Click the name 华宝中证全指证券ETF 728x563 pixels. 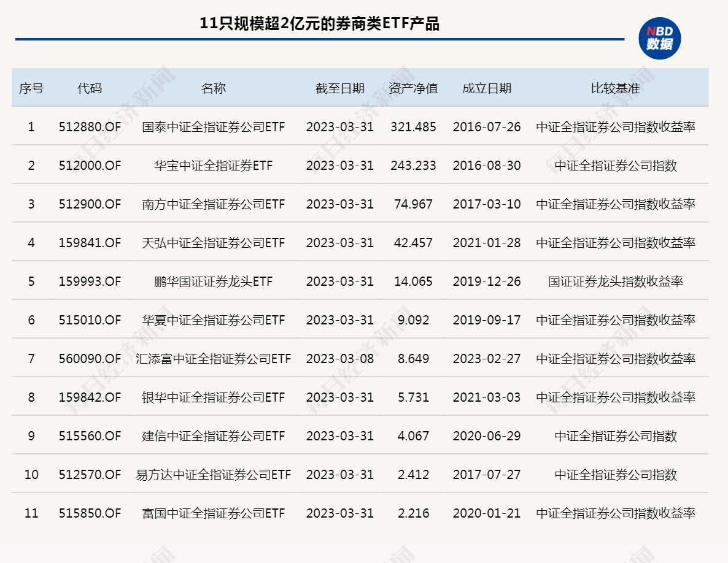click(213, 165)
